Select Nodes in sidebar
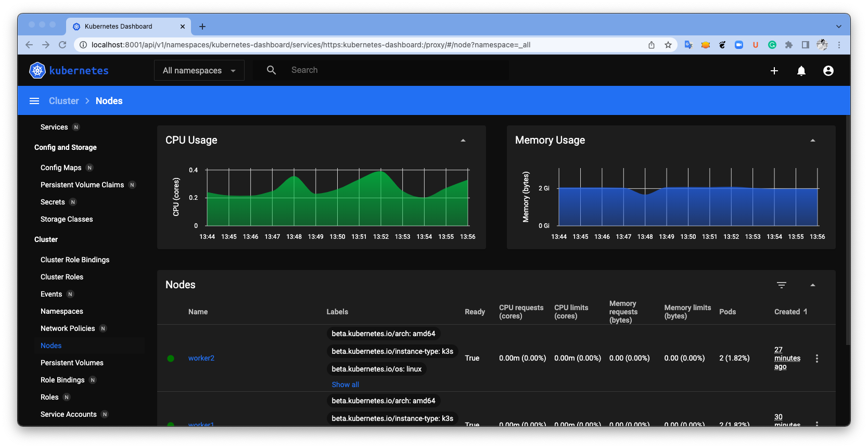 51,345
